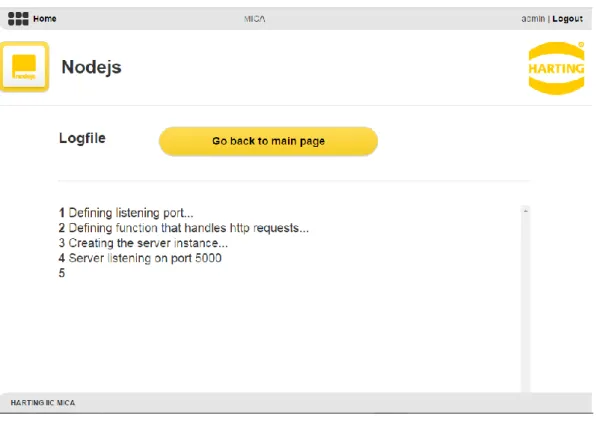Click the HARTING logo
The width and height of the screenshot is (600, 427).
556,68
